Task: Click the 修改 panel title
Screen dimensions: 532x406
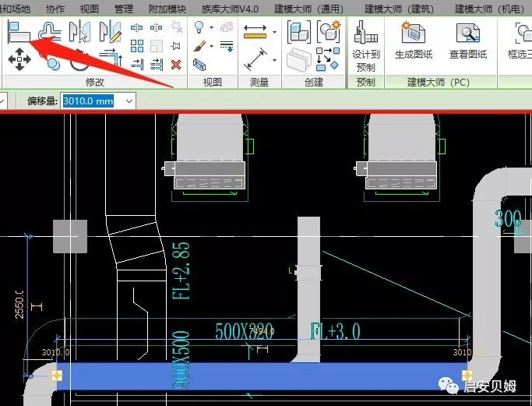Action: click(x=95, y=83)
